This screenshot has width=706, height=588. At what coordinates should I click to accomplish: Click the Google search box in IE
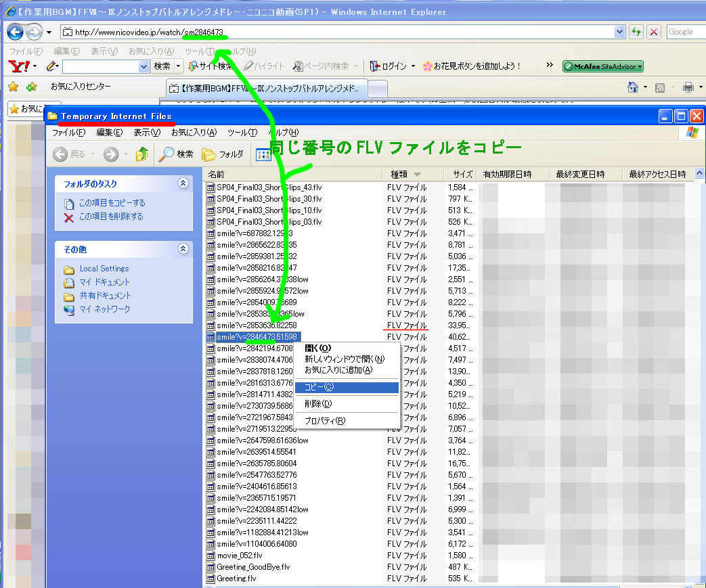tap(686, 32)
